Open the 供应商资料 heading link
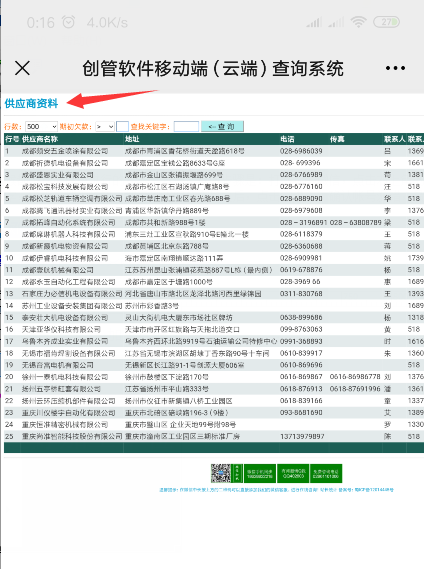Image resolution: width=424 pixels, height=569 pixels. point(31,103)
